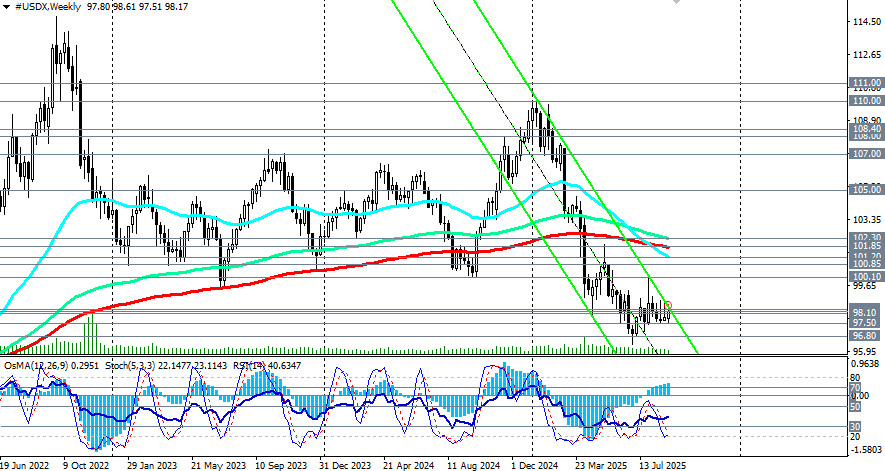Click the 30 level on indicator scale

point(855,426)
